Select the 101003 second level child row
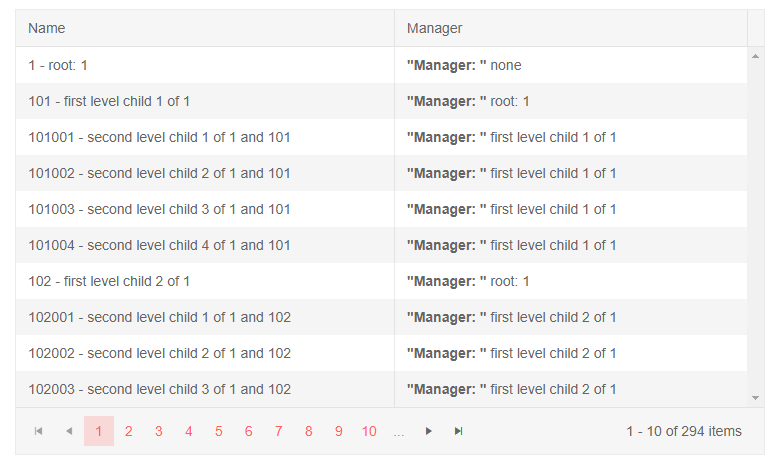774x465 pixels. pyautogui.click(x=159, y=209)
